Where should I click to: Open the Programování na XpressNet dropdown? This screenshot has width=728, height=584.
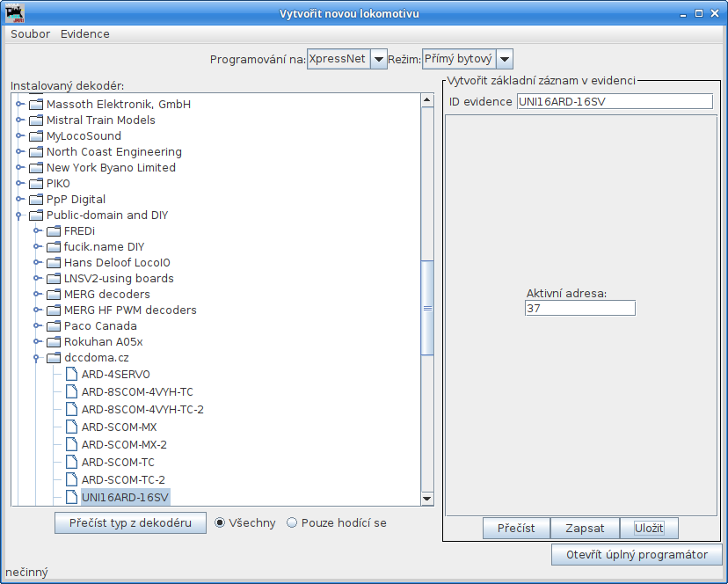[378, 59]
